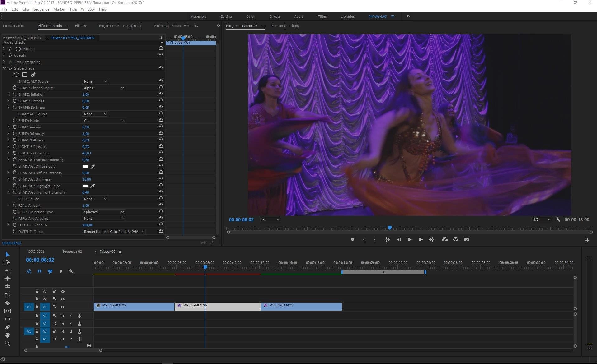Mute audio track A1
Image resolution: width=597 pixels, height=364 pixels.
point(63,316)
